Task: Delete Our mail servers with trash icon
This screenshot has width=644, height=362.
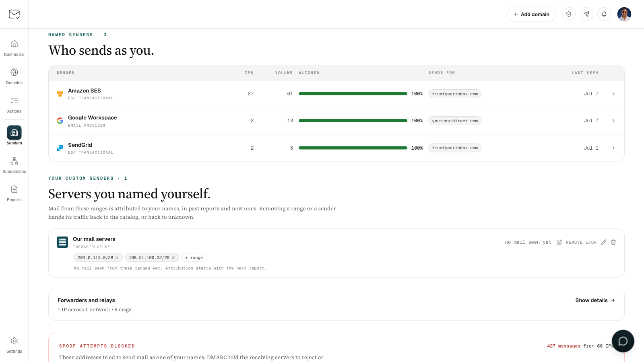Action: pos(613,242)
